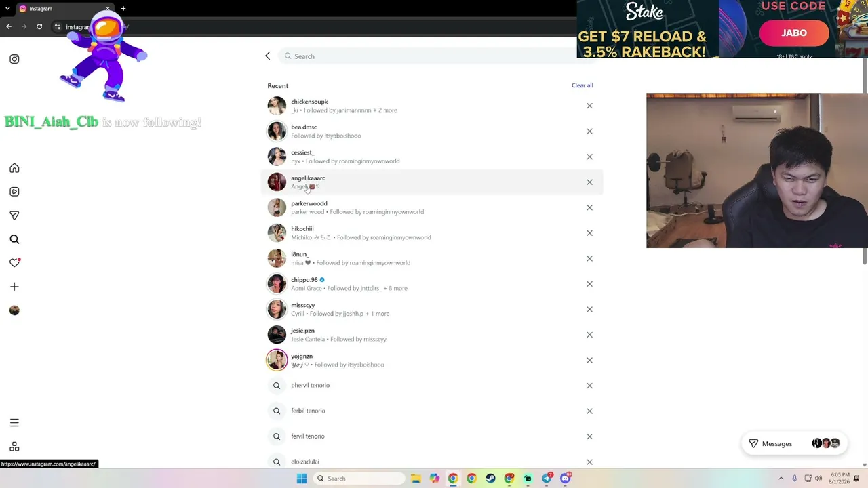
Task: Open the chippu.98 verified profile result
Action: coord(432,284)
